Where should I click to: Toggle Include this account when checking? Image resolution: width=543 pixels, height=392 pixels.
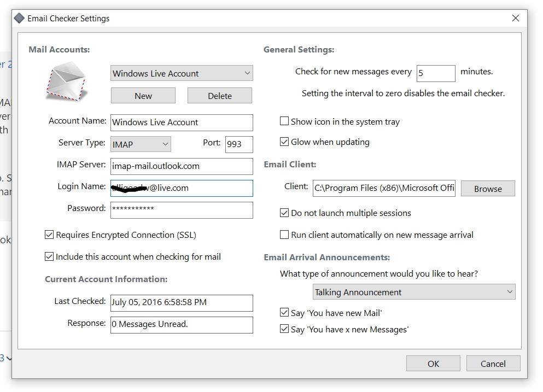pyautogui.click(x=49, y=256)
